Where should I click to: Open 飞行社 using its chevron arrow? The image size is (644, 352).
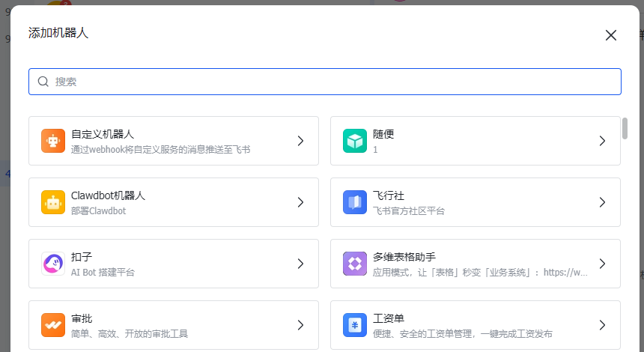(x=602, y=202)
